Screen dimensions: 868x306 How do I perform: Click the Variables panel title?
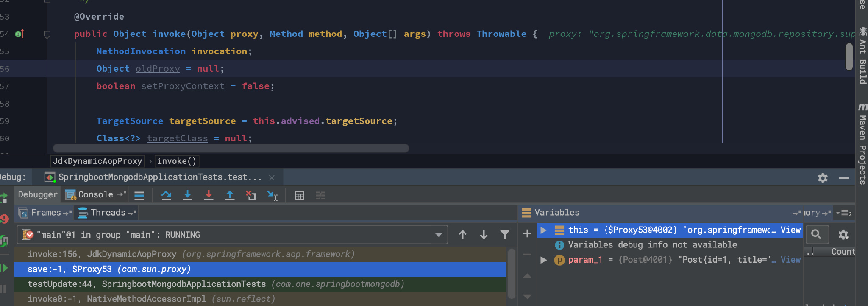pyautogui.click(x=557, y=213)
